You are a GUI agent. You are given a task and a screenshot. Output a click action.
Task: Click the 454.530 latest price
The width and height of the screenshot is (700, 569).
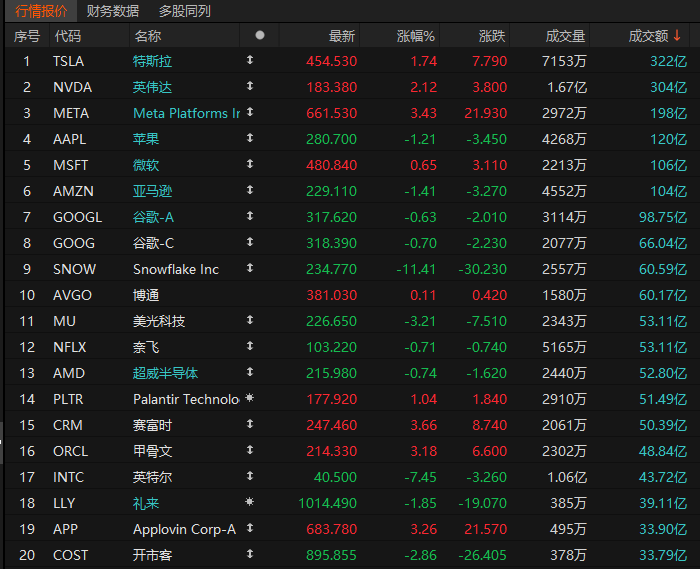pyautogui.click(x=331, y=61)
